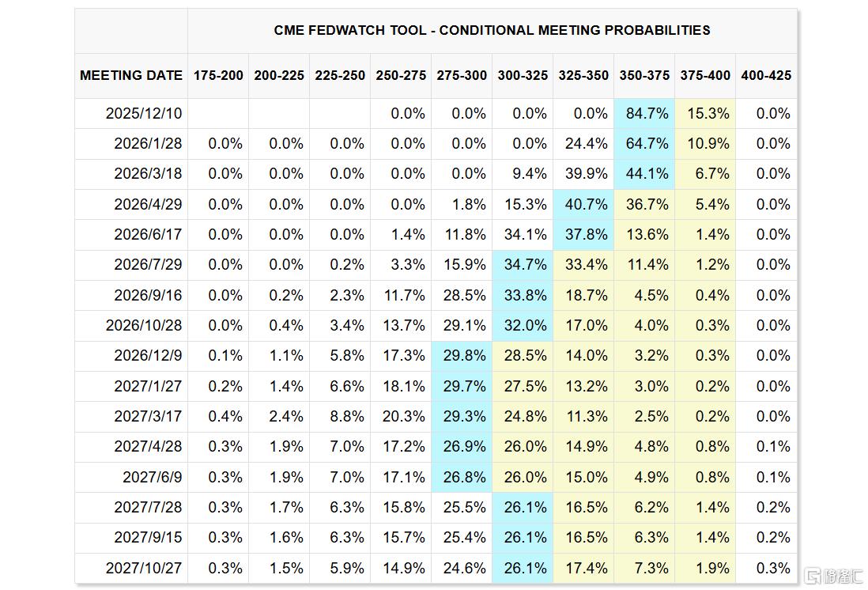The image size is (868, 590).
Task: Select the 2026/12/9 meeting date
Action: click(148, 356)
